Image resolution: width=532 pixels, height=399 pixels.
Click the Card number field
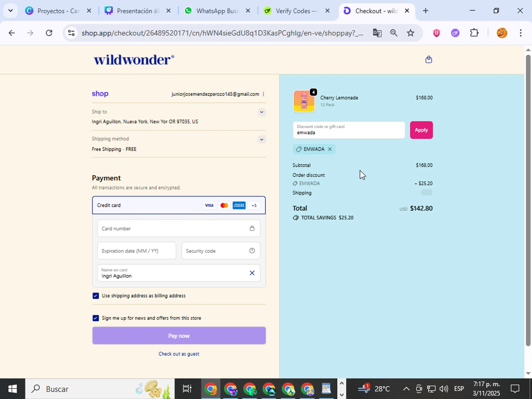pyautogui.click(x=179, y=228)
